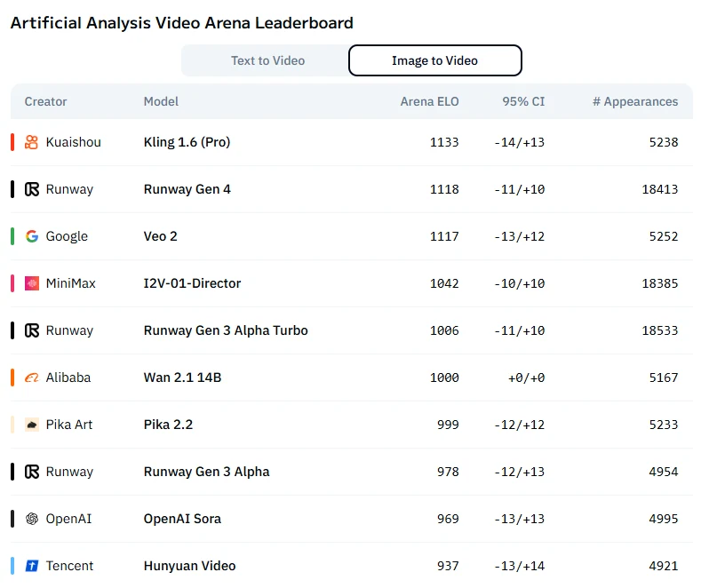Viewport: 709px width, 588px height.
Task: Click the Creator column header
Action: tap(45, 101)
